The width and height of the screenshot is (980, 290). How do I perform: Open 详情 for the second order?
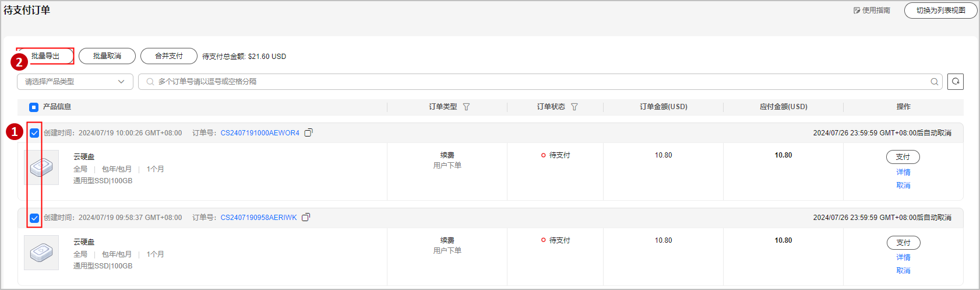point(903,257)
